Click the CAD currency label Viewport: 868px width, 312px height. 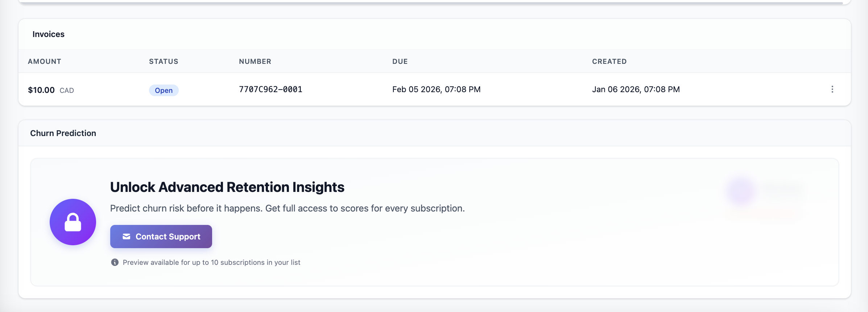click(67, 90)
